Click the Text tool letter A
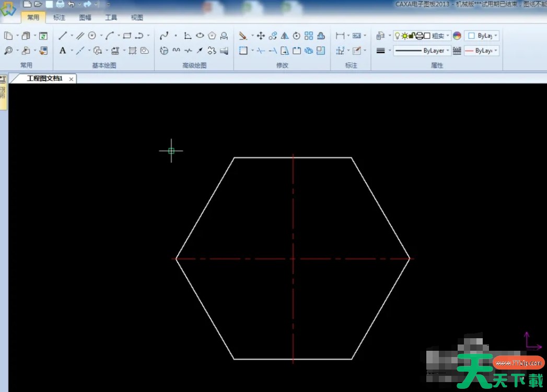This screenshot has height=392, width=547. click(63, 51)
